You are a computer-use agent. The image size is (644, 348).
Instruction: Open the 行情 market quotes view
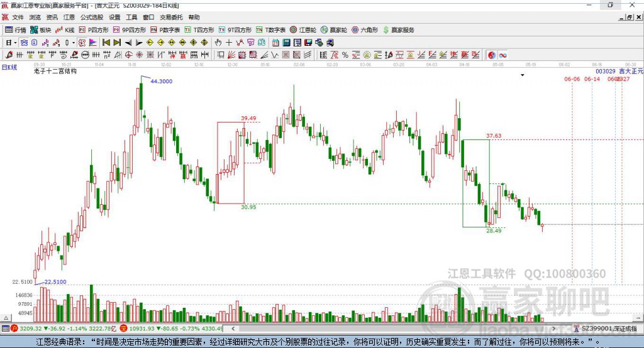(x=15, y=30)
